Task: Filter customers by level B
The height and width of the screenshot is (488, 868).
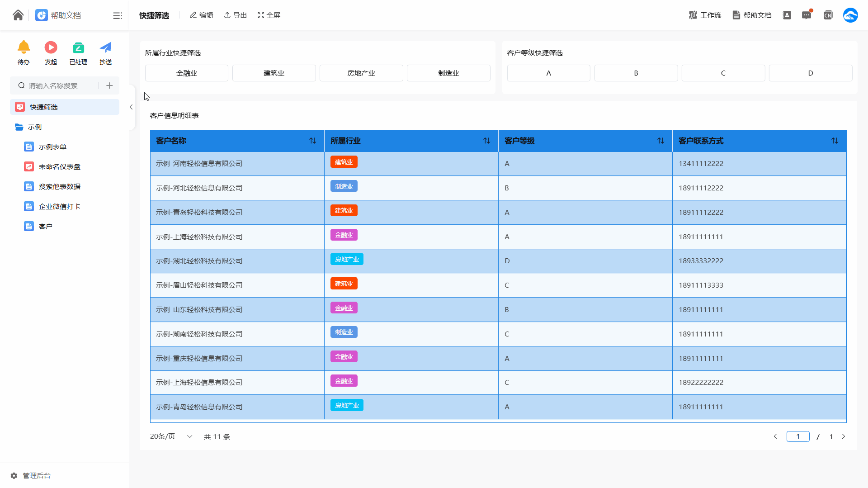Action: point(636,73)
